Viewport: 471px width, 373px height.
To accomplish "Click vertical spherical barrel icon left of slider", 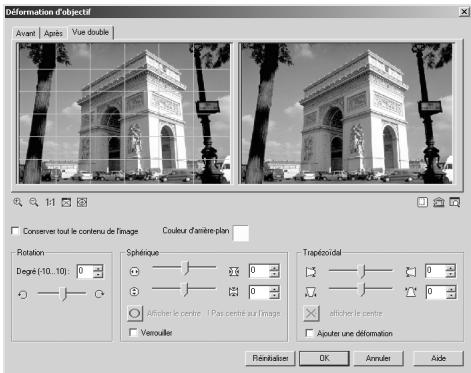I will (x=134, y=292).
